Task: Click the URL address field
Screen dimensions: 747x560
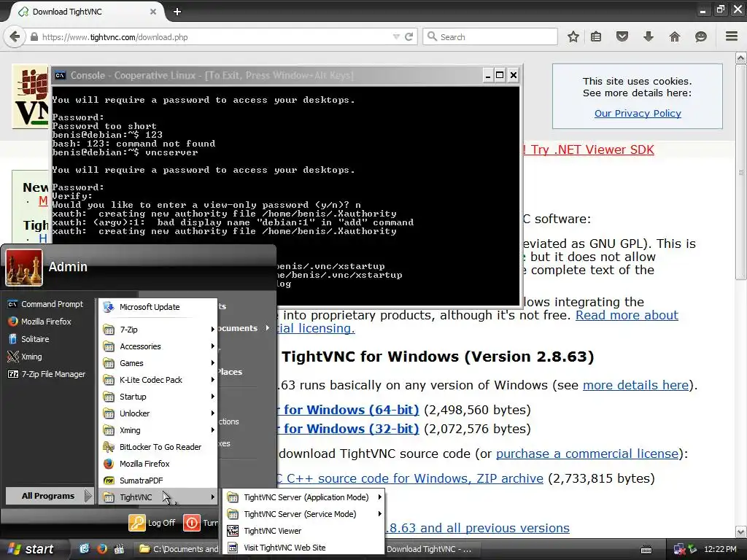Action: [x=214, y=36]
